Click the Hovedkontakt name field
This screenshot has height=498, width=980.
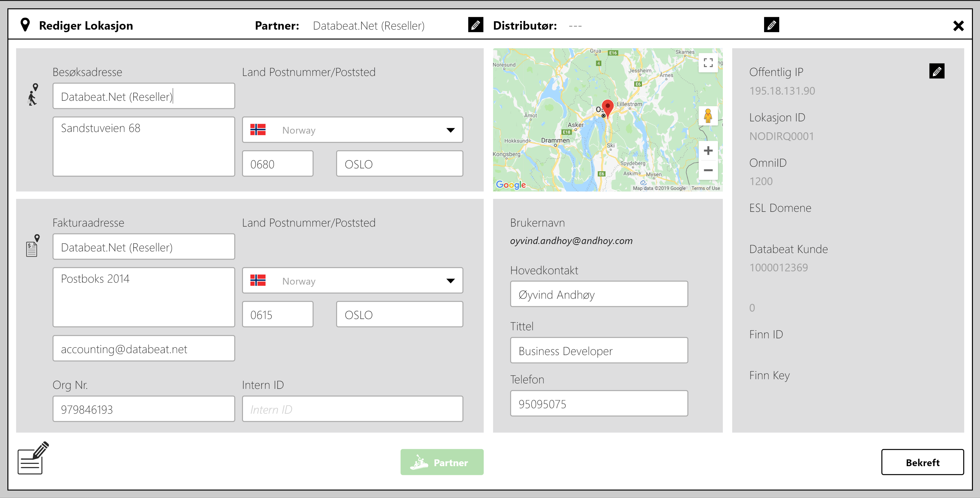coord(598,295)
